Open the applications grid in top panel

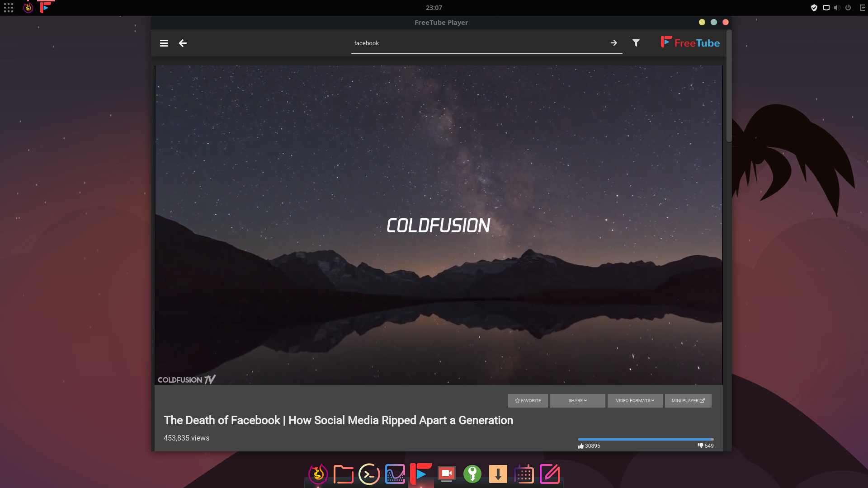point(9,8)
